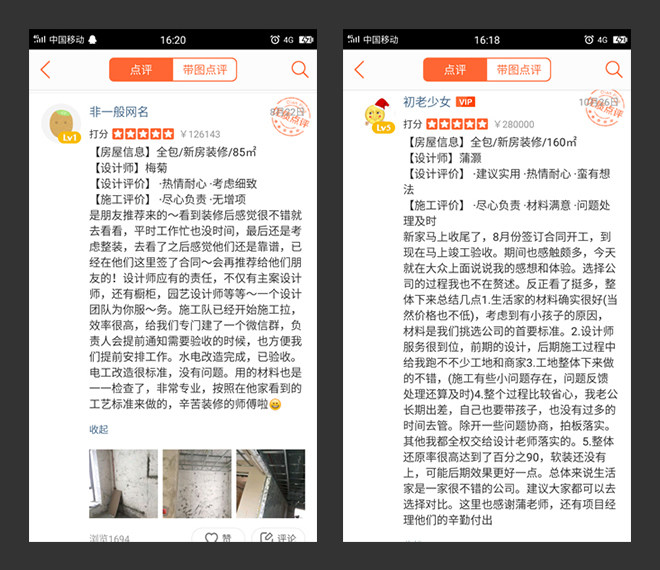Tap notification bell in left status bar
The width and height of the screenshot is (660, 570).
(x=93, y=40)
